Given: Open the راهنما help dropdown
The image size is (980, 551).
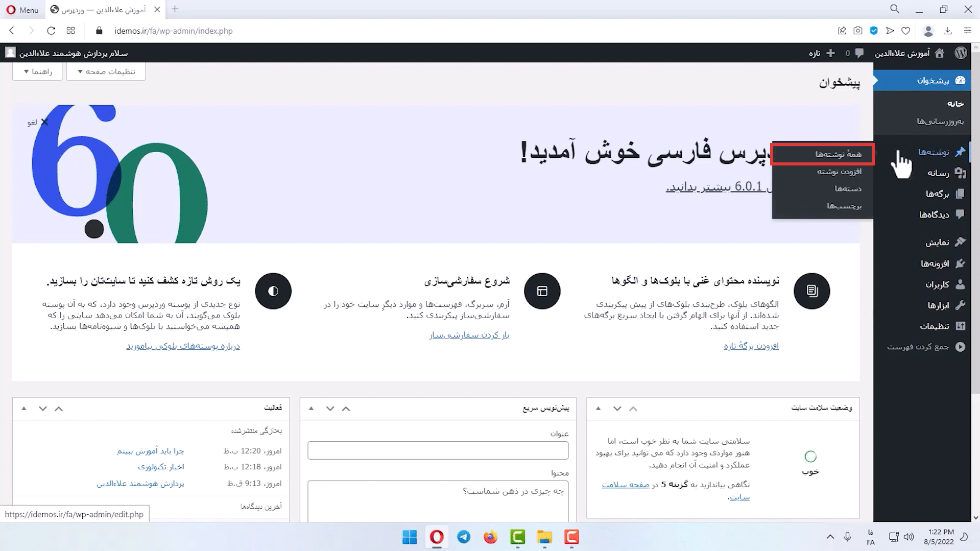Looking at the screenshot, I should [37, 71].
